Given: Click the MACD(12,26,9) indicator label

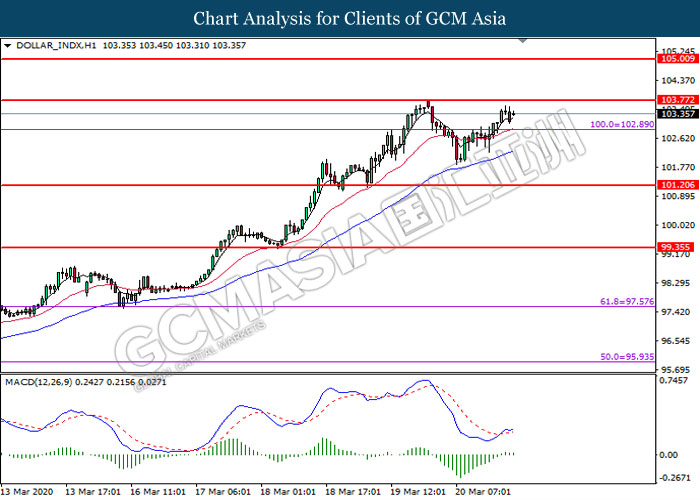Looking at the screenshot, I should [x=38, y=383].
